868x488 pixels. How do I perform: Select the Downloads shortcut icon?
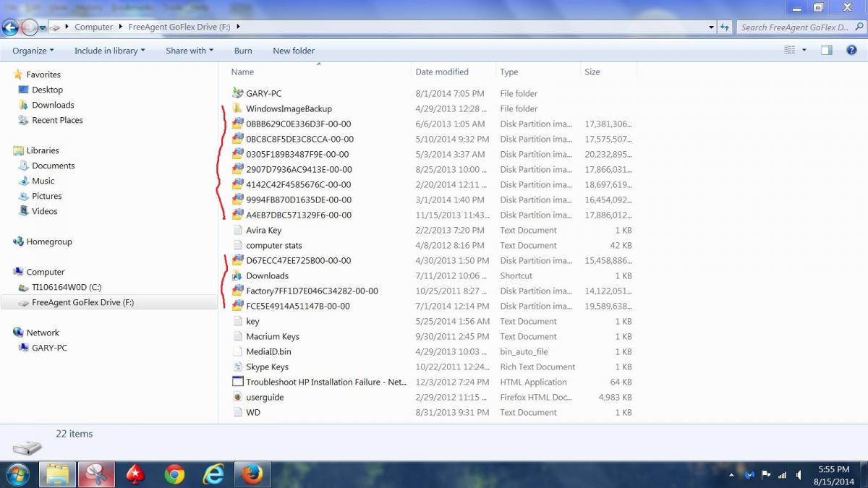click(238, 275)
